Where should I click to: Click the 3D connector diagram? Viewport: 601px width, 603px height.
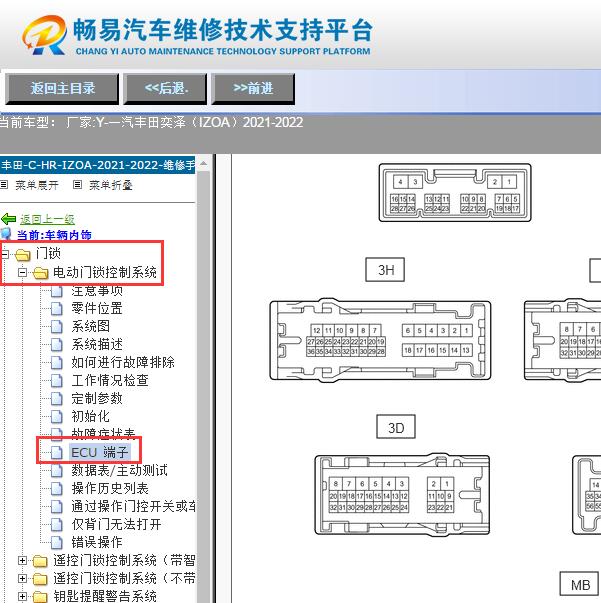pyautogui.click(x=402, y=495)
